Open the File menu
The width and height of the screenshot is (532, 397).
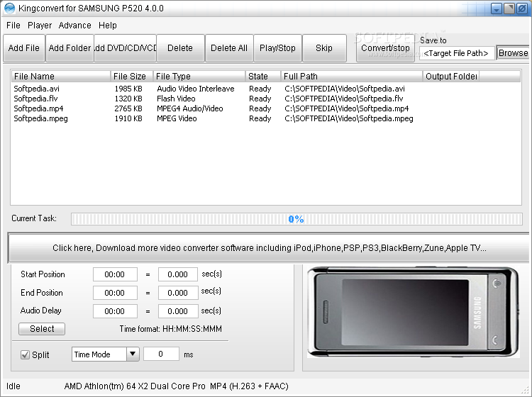point(13,26)
